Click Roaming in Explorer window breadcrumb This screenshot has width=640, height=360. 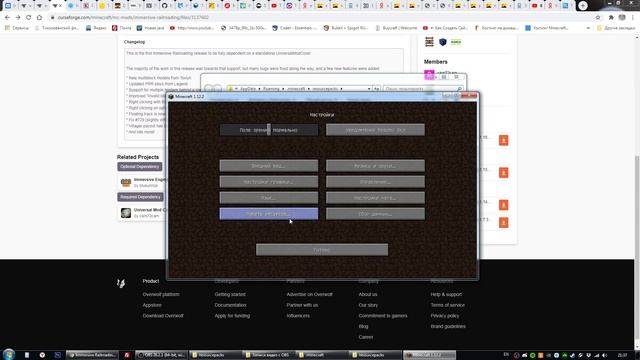(271, 89)
